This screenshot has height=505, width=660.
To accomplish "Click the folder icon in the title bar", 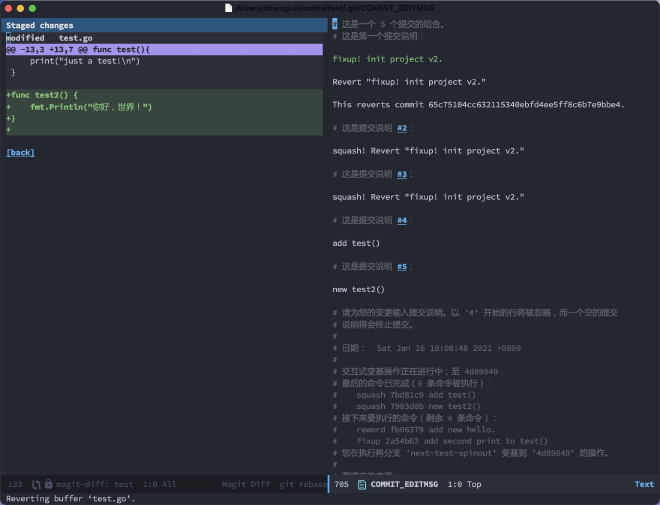I will coord(227,7).
